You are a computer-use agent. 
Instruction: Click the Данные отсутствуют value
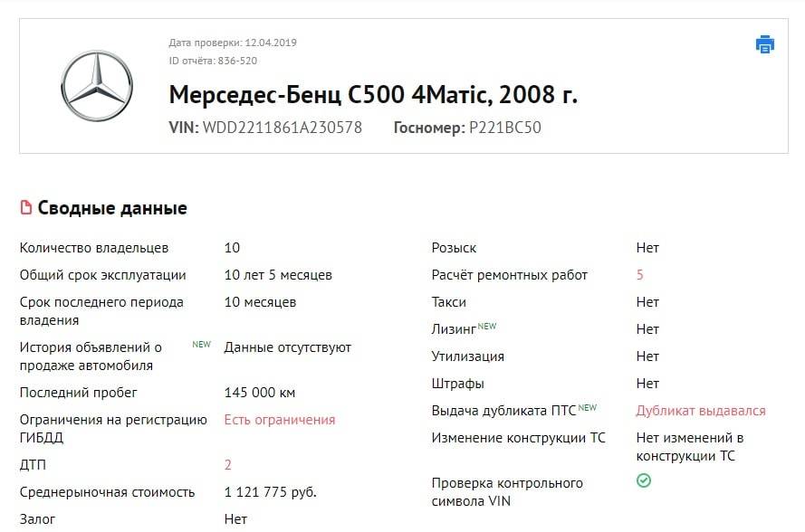(288, 347)
